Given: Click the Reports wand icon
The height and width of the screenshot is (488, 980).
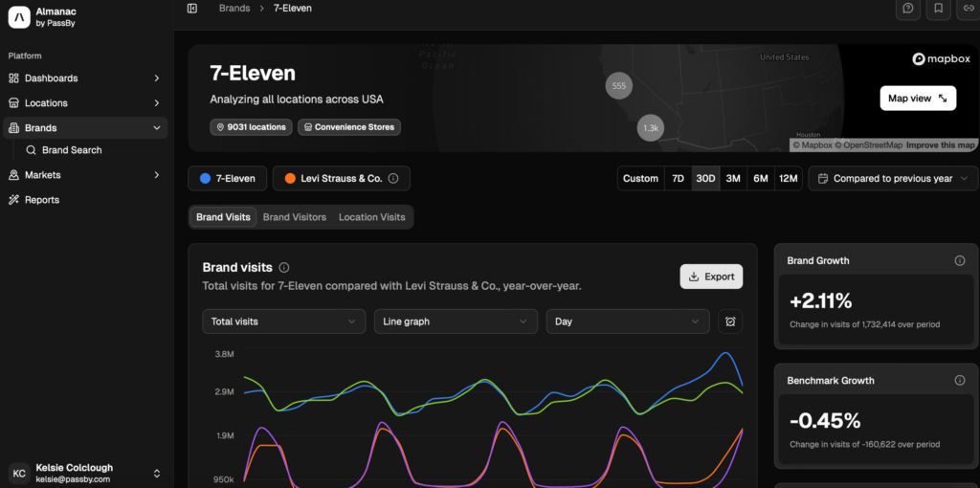Looking at the screenshot, I should [13, 200].
